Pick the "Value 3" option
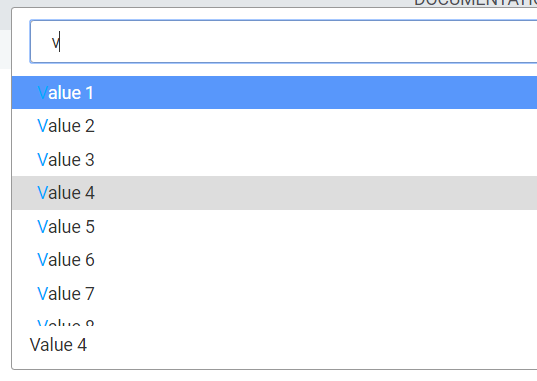 [x=274, y=159]
